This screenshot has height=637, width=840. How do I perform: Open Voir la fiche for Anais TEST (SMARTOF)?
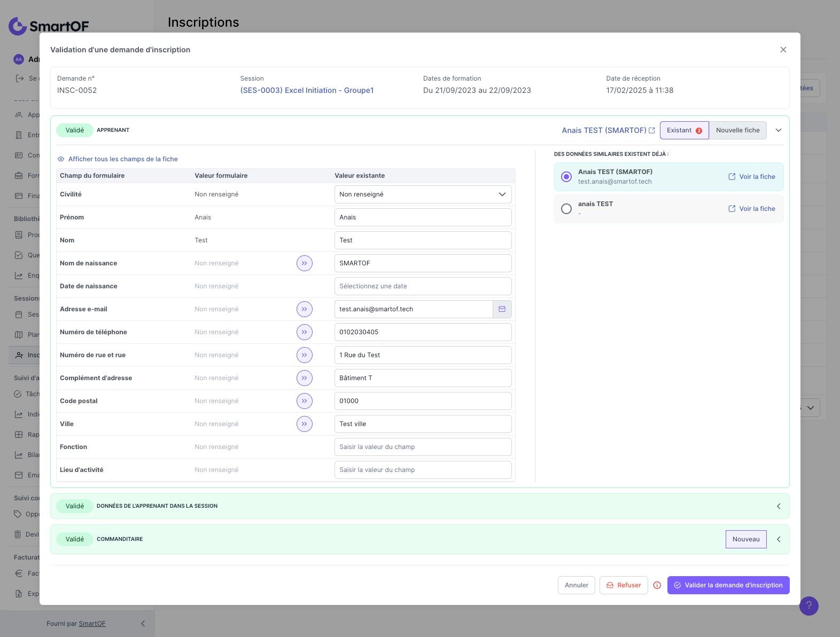pos(752,177)
